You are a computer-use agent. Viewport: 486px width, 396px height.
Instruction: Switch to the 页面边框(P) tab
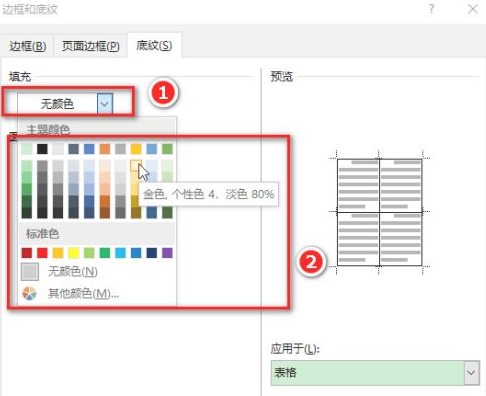[x=91, y=46]
